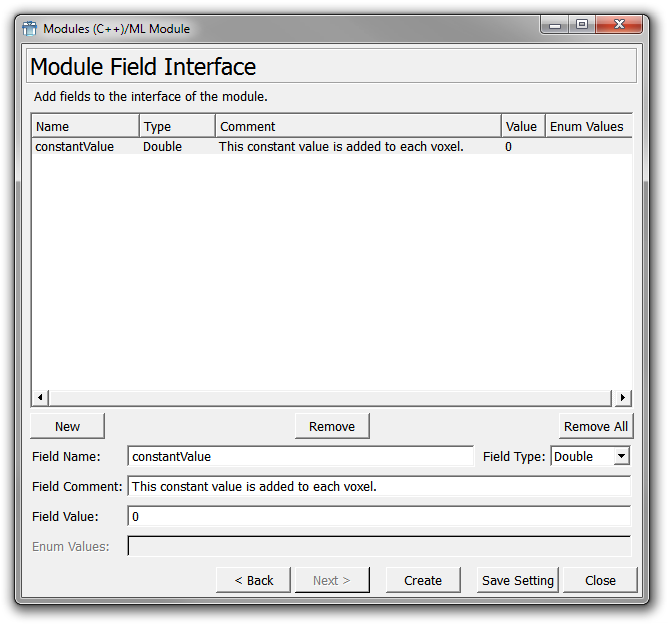The width and height of the screenshot is (669, 625).
Task: Go back with the Back button
Action: click(x=254, y=580)
